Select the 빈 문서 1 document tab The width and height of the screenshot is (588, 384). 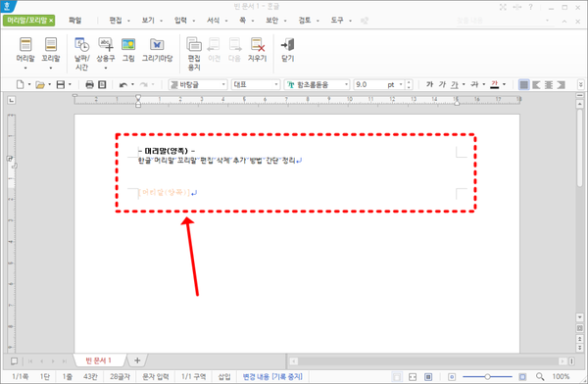[x=99, y=360]
